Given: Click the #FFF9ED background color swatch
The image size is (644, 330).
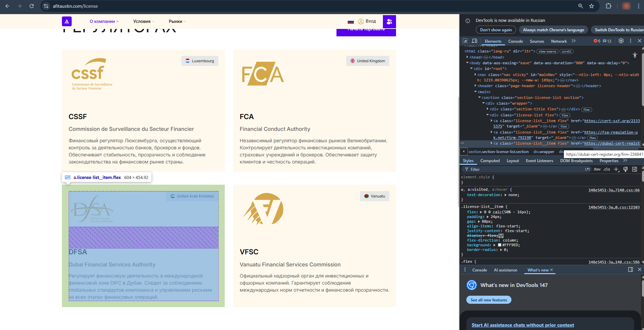Looking at the screenshot, I should click(500, 245).
